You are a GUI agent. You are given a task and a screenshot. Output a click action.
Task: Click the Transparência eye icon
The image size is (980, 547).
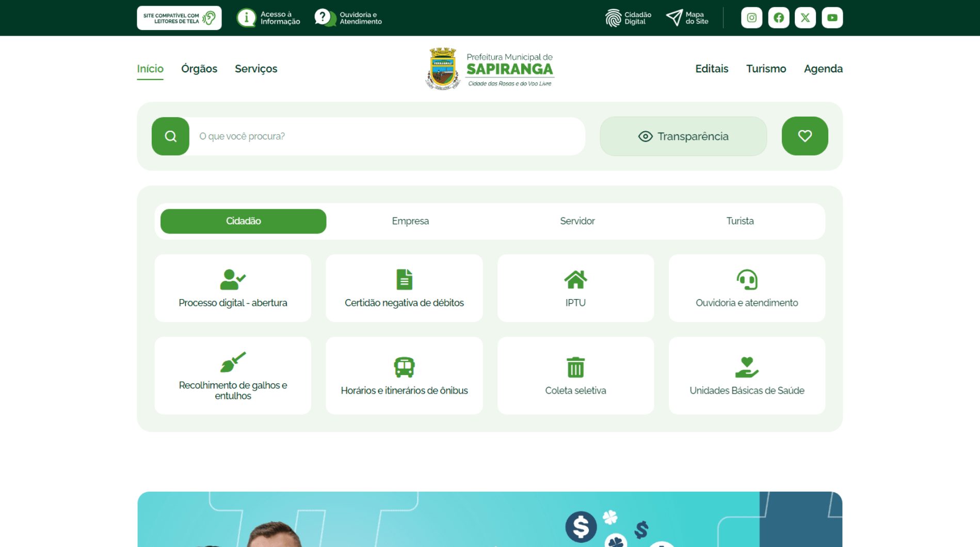coord(645,136)
